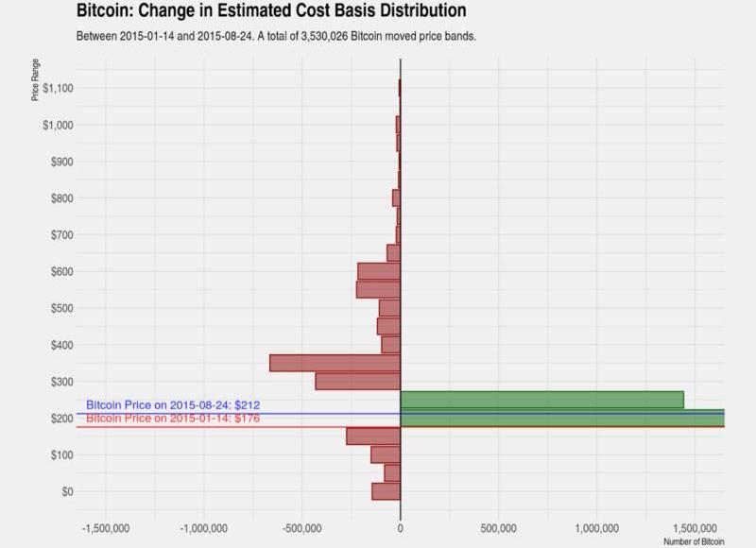This screenshot has height=548, width=756.
Task: Select the $400 y-axis label
Action: [x=62, y=345]
